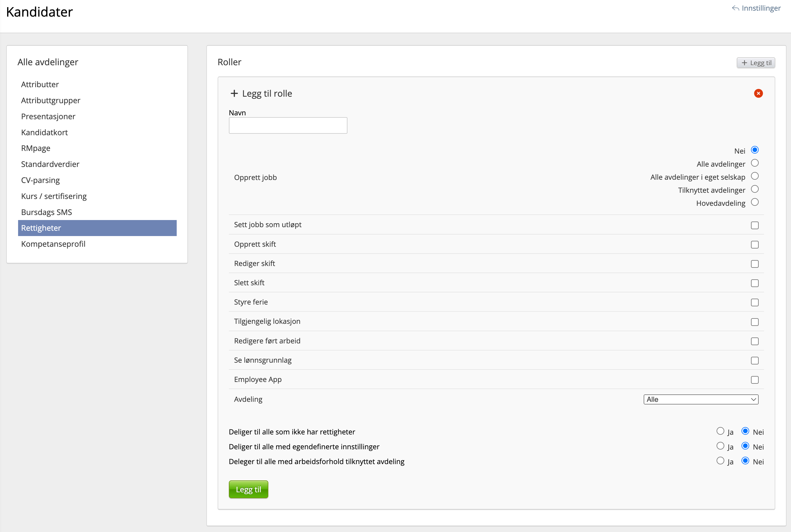Open Attributter in the sidebar menu
791x532 pixels.
tap(40, 85)
